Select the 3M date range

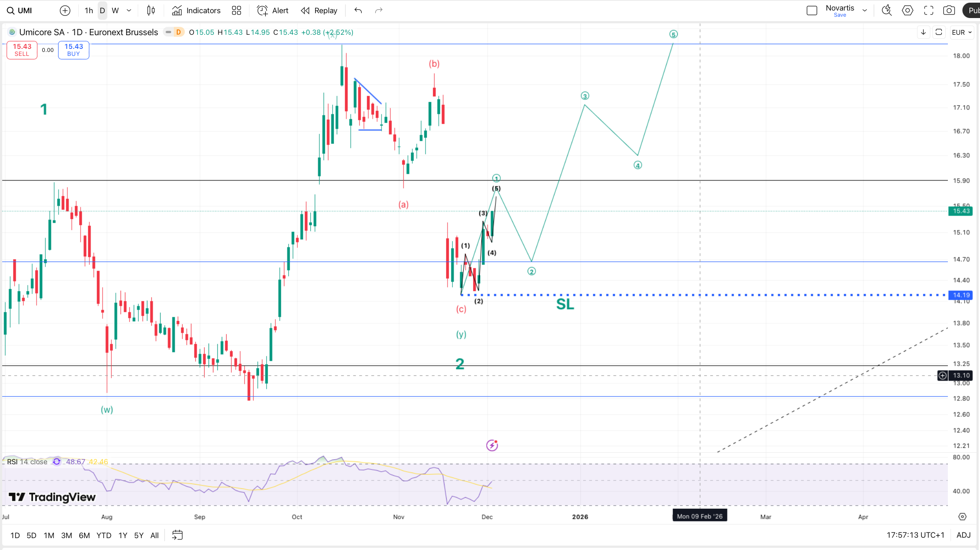click(x=66, y=535)
